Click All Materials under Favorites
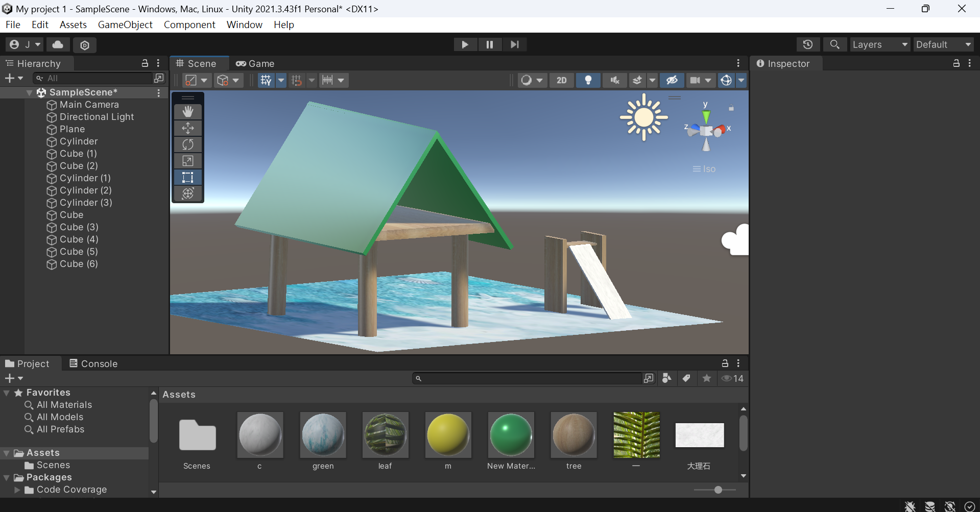The width and height of the screenshot is (980, 512). click(64, 405)
